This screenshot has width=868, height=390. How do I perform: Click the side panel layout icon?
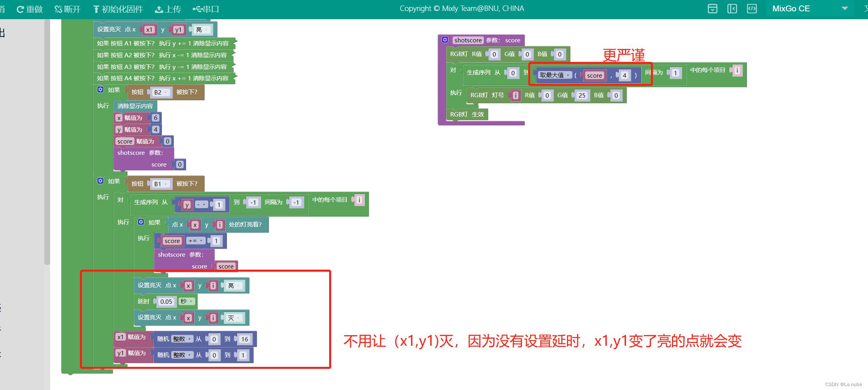[732, 9]
